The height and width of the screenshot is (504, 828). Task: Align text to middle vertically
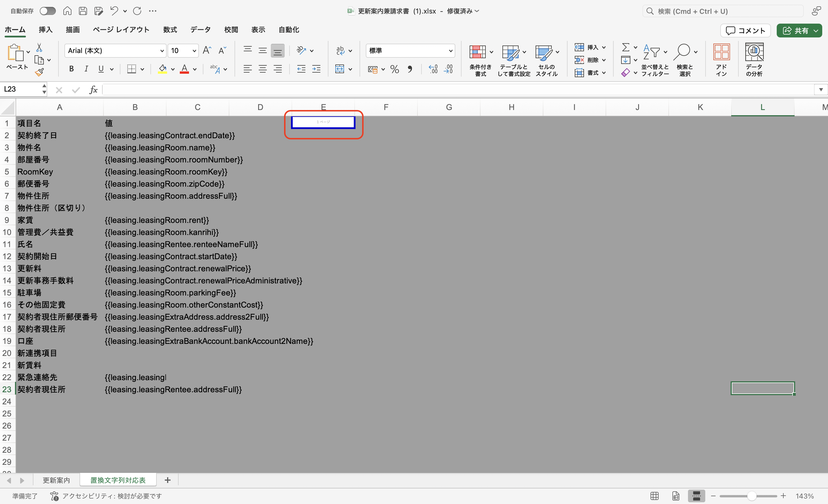tap(262, 50)
